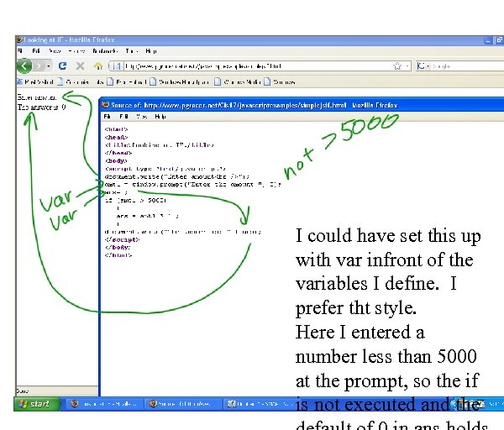Screen dimensions: 504x430
Task: Click the Done status bar text
Action: [22, 391]
